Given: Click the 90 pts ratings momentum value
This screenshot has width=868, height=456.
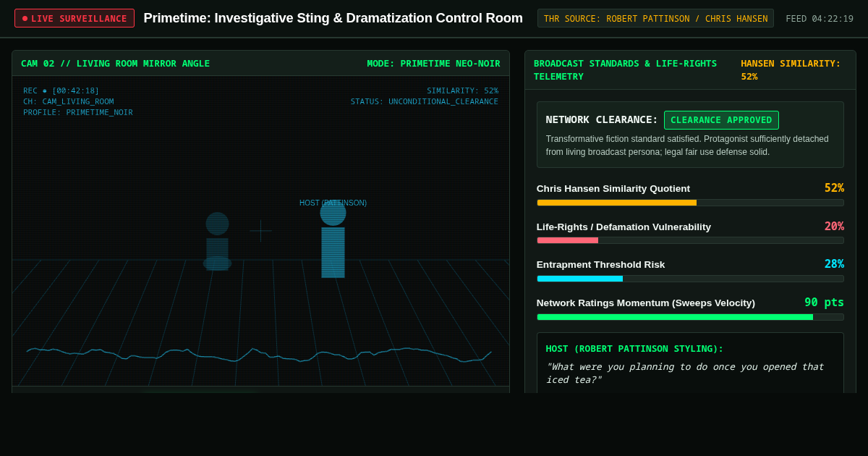Looking at the screenshot, I should click(824, 303).
